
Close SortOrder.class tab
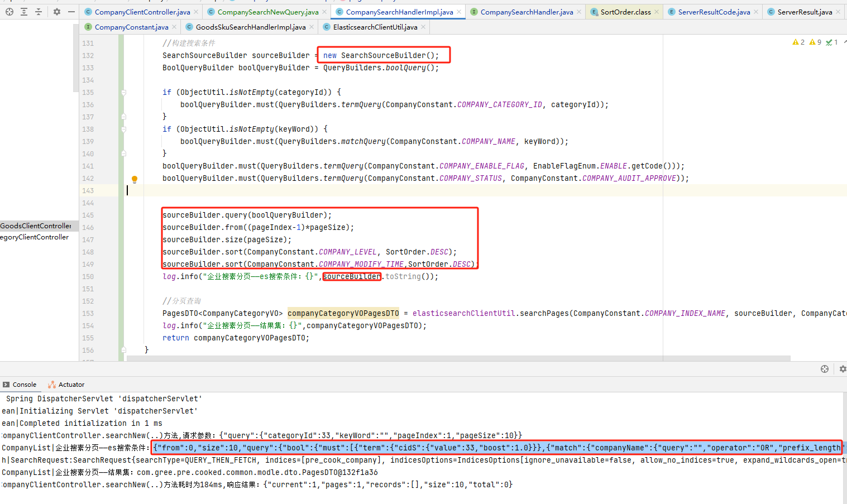click(657, 12)
